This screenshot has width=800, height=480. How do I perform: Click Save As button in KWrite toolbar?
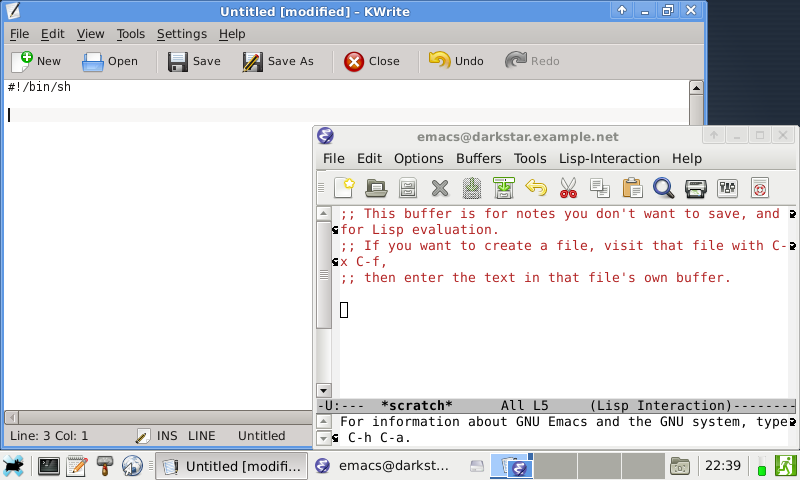pyautogui.click(x=278, y=61)
